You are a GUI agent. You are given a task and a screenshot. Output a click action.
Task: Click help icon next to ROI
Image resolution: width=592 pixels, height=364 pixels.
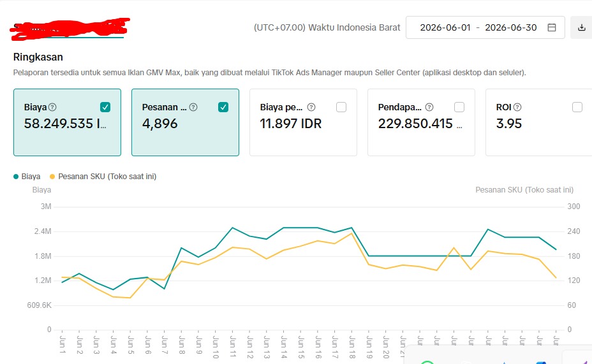click(517, 107)
